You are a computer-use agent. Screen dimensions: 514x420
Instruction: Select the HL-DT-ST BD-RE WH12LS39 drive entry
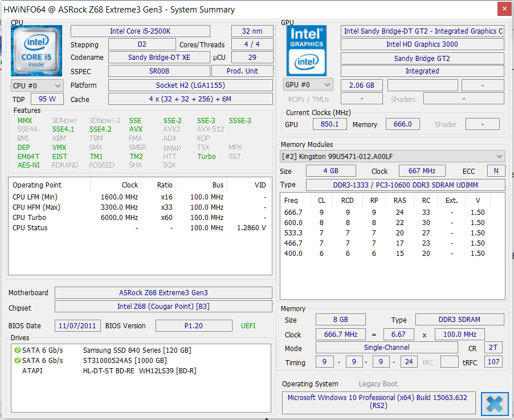coord(140,371)
